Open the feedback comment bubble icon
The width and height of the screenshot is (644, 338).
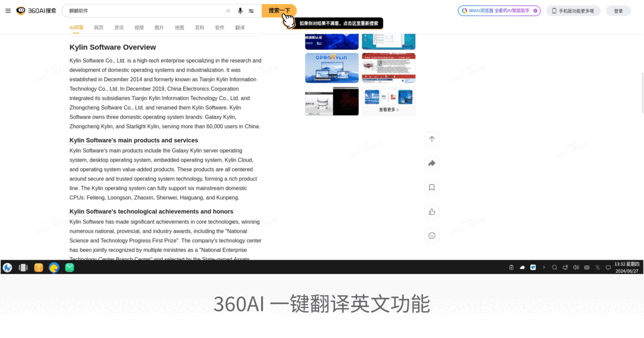(x=432, y=236)
